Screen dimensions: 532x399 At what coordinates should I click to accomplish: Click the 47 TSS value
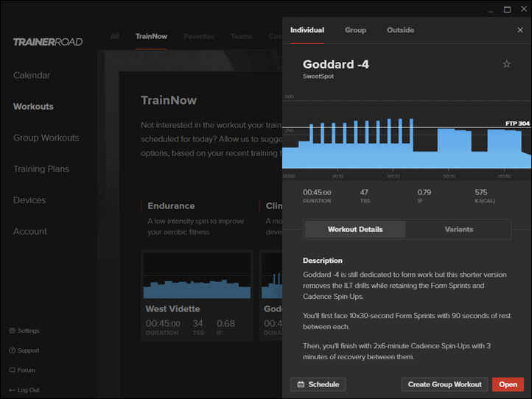tap(364, 192)
